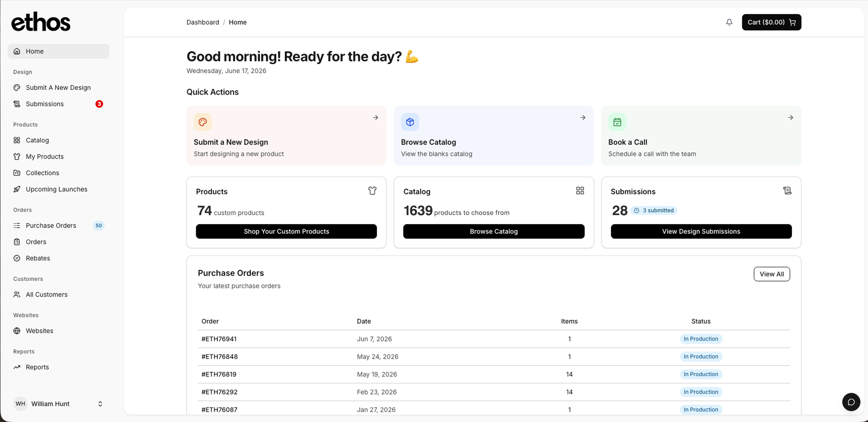Screen dimensions: 868x422
Task: Click the globe icon for Websites
Action: point(17,331)
